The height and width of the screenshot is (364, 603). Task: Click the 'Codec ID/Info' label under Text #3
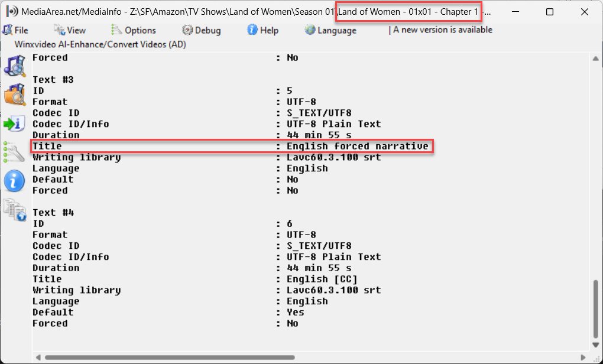point(71,124)
